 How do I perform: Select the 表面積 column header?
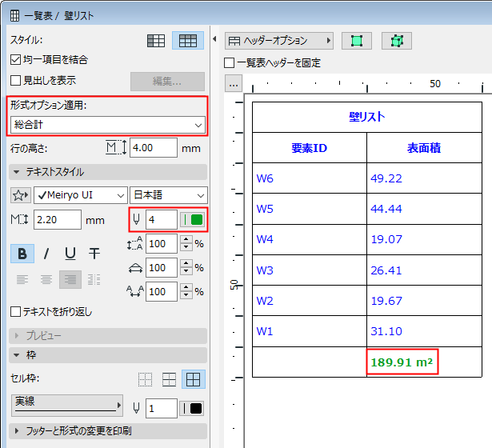coord(424,148)
